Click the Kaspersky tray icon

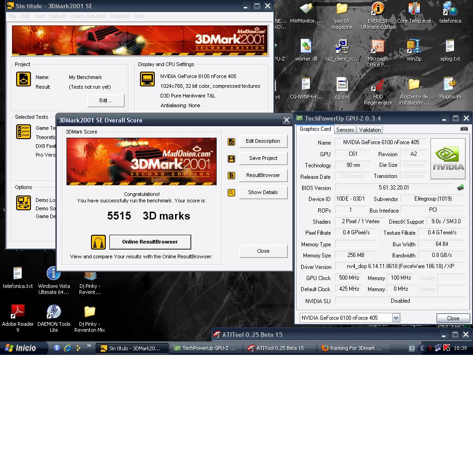[x=446, y=348]
